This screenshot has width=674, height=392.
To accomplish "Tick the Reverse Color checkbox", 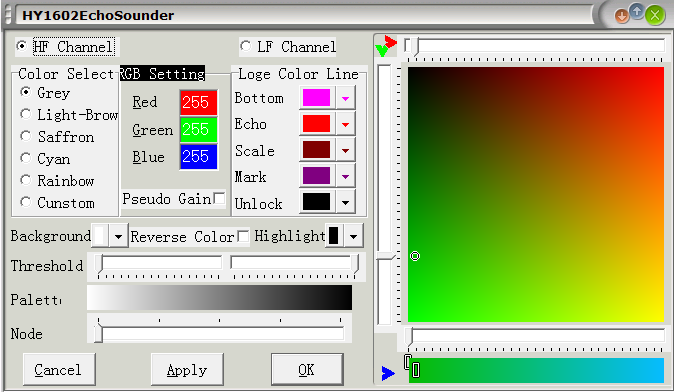I will (243, 236).
